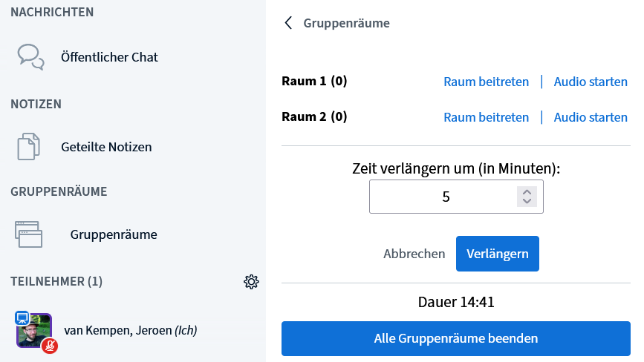This screenshot has height=362, width=644.
Task: Click the muted microphone badge on avatar
Action: [x=50, y=345]
